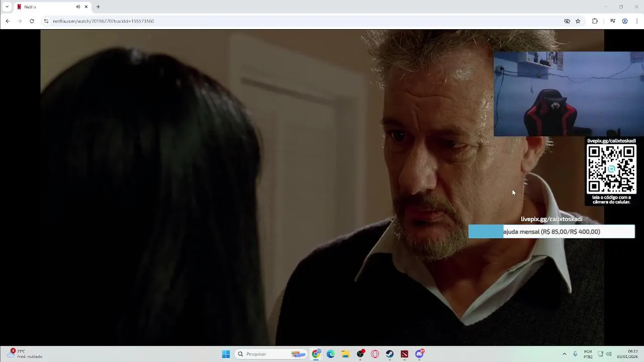This screenshot has width=644, height=362.
Task: Open Steam from taskbar
Action: 390,354
